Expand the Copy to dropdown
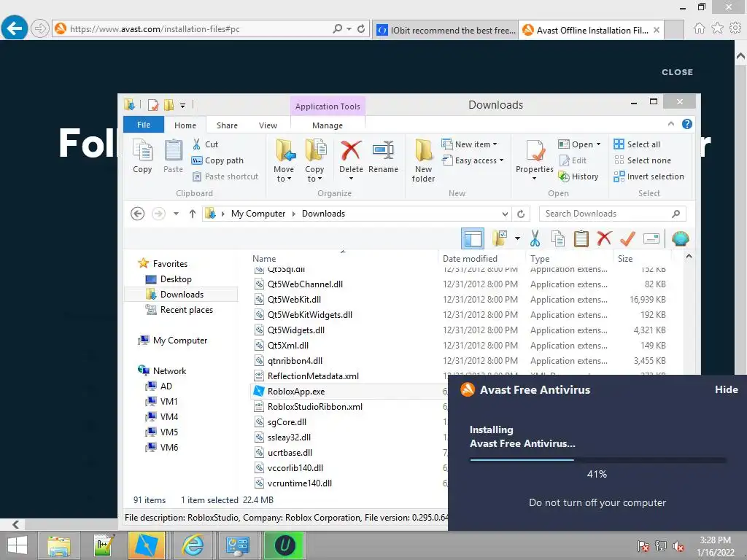The width and height of the screenshot is (747, 560). (x=314, y=174)
